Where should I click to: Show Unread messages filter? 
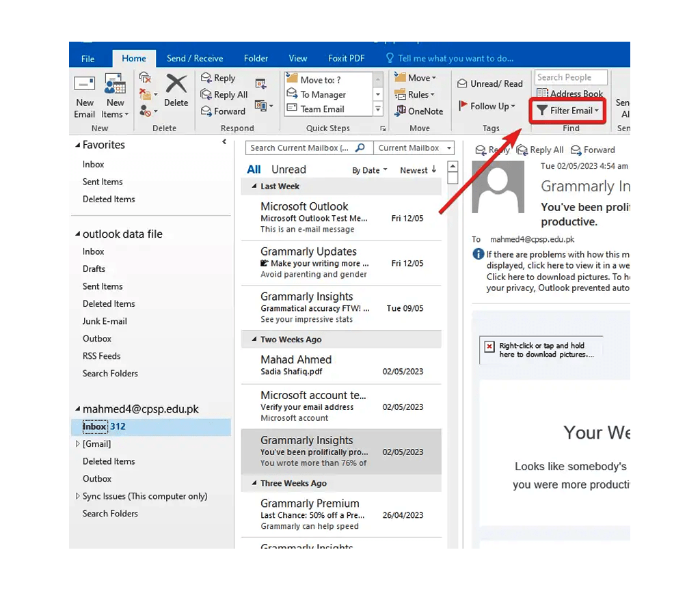pos(289,169)
